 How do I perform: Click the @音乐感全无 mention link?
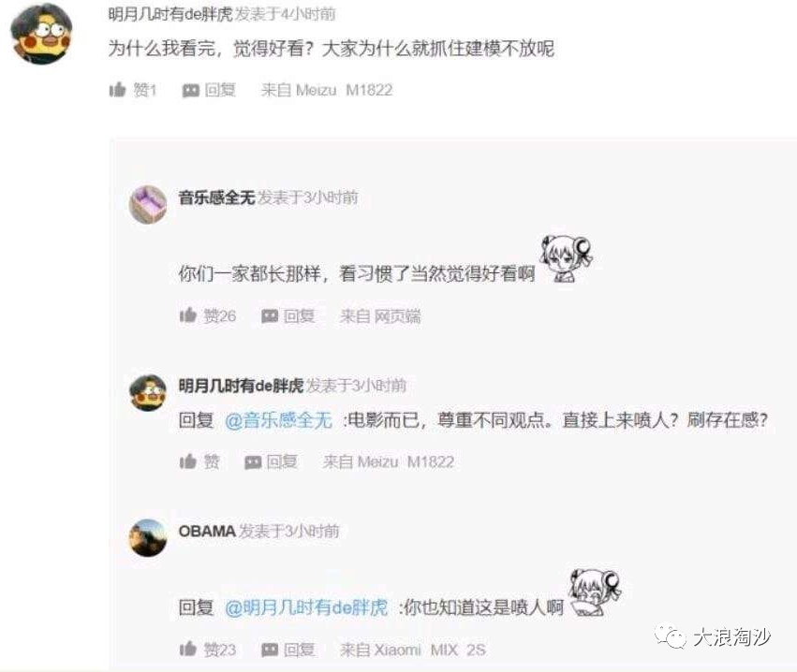pos(278,420)
